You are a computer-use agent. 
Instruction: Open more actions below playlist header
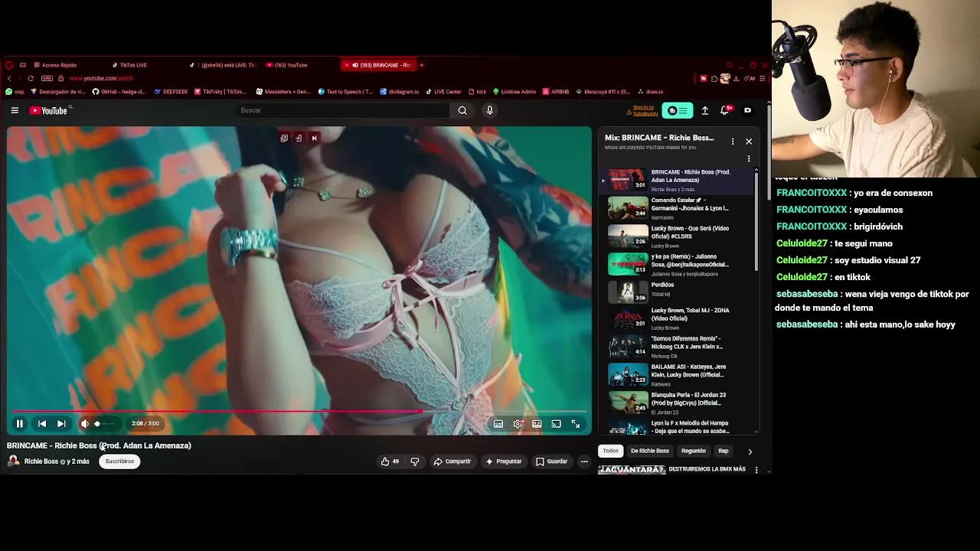tap(749, 158)
